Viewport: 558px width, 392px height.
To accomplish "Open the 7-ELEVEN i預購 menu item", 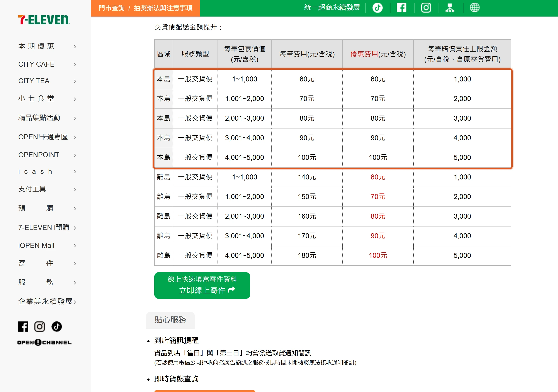I will tap(47, 228).
